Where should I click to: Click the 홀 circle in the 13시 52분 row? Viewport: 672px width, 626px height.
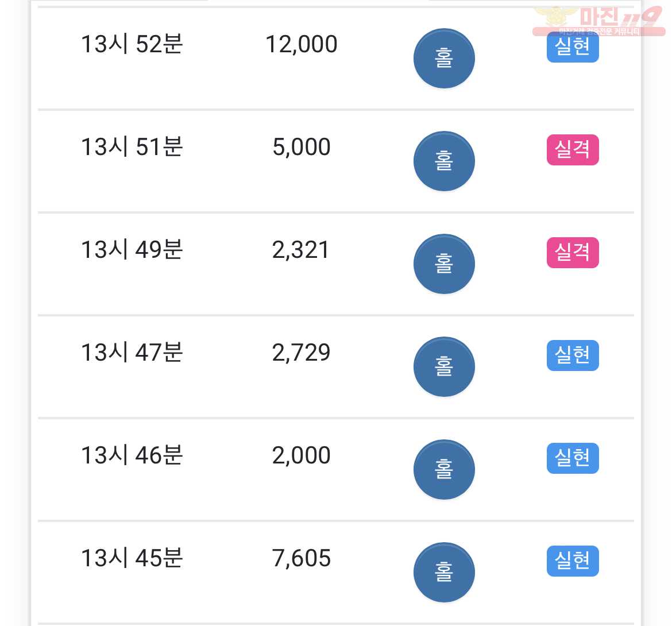tap(444, 58)
